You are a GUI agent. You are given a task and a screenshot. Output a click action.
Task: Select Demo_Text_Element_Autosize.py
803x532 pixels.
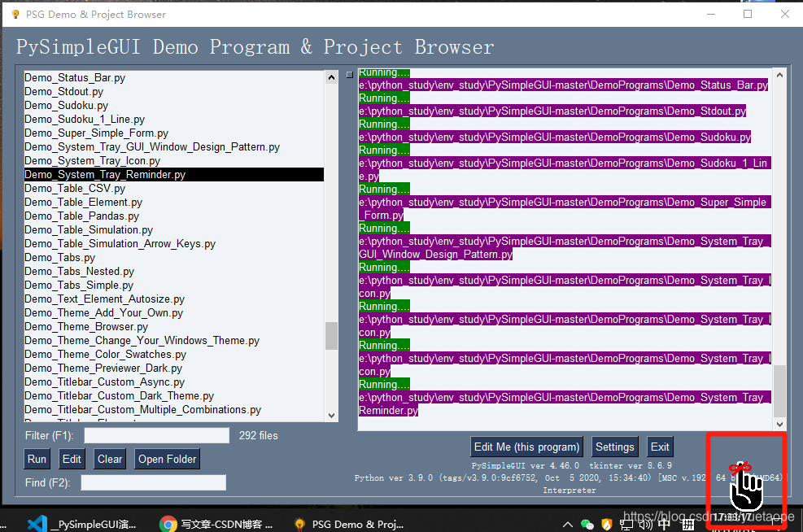pos(174,299)
